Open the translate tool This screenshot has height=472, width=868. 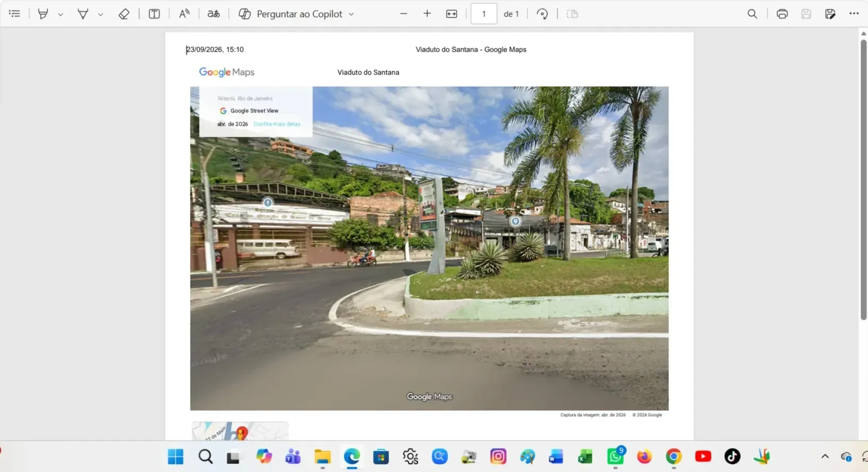[x=213, y=14]
